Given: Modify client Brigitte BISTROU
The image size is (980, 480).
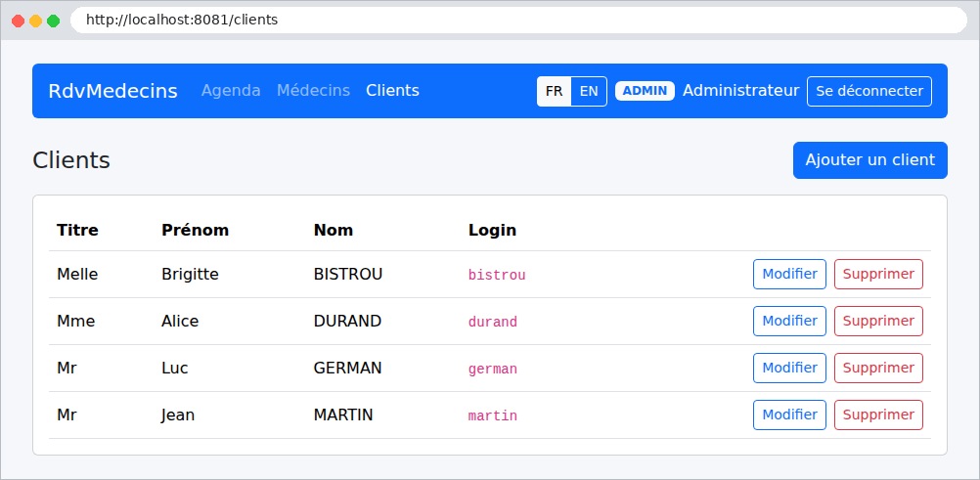Looking at the screenshot, I should coord(789,275).
